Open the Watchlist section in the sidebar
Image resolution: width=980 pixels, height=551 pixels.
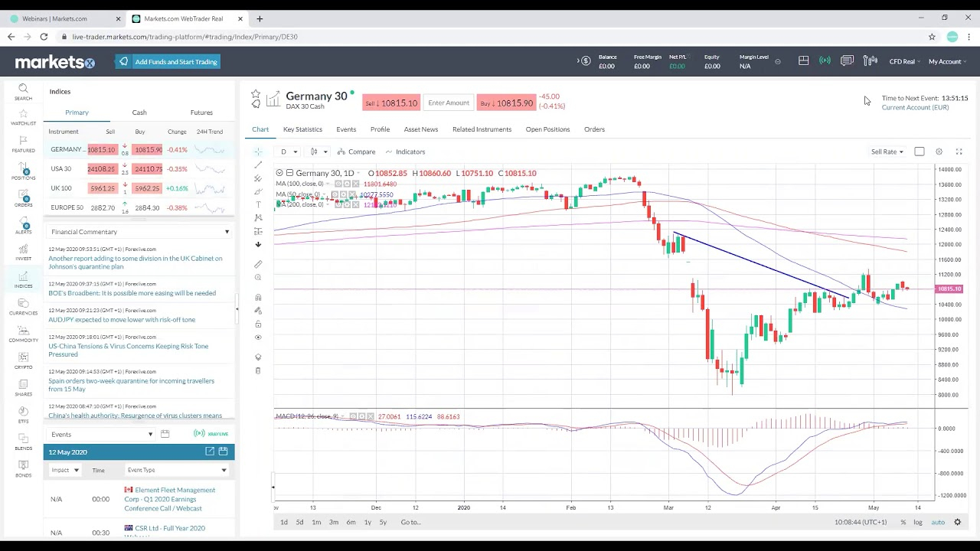tap(23, 118)
